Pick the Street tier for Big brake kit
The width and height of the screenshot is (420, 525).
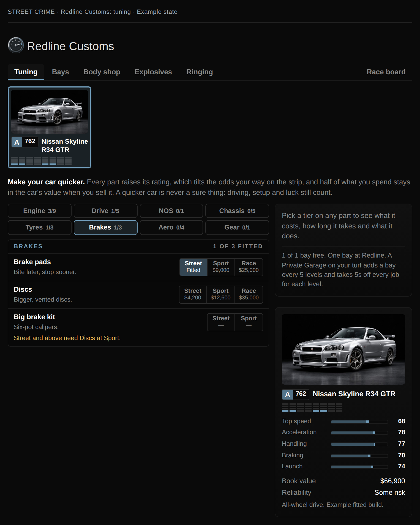pyautogui.click(x=221, y=322)
